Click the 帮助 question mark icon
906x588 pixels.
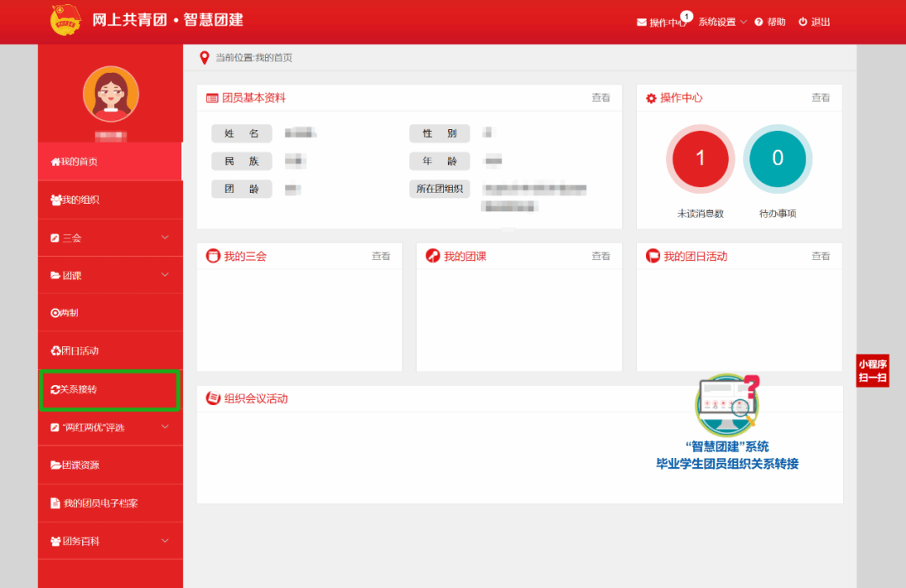(x=758, y=22)
